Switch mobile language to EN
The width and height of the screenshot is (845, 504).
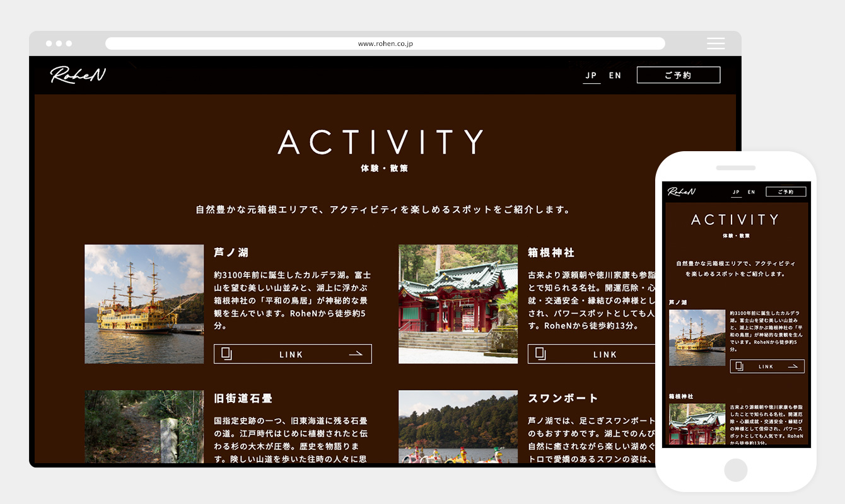(752, 192)
